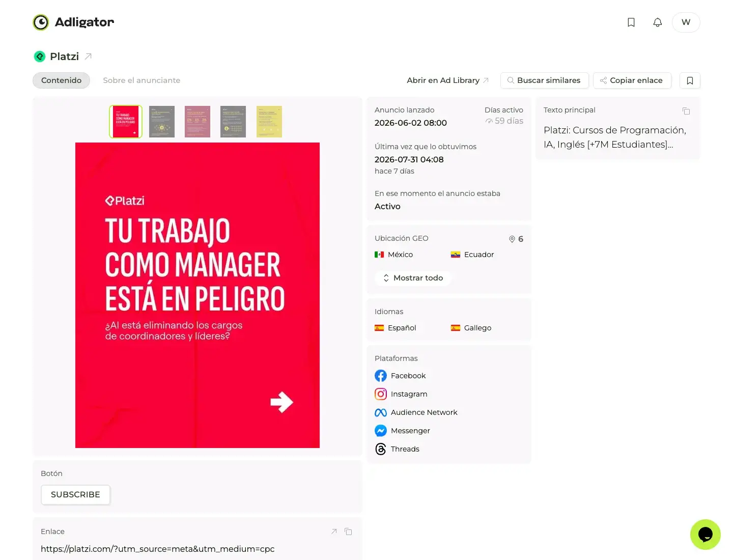Click the platzi.com URL text
Screen dimensions: 733x560
158,549
